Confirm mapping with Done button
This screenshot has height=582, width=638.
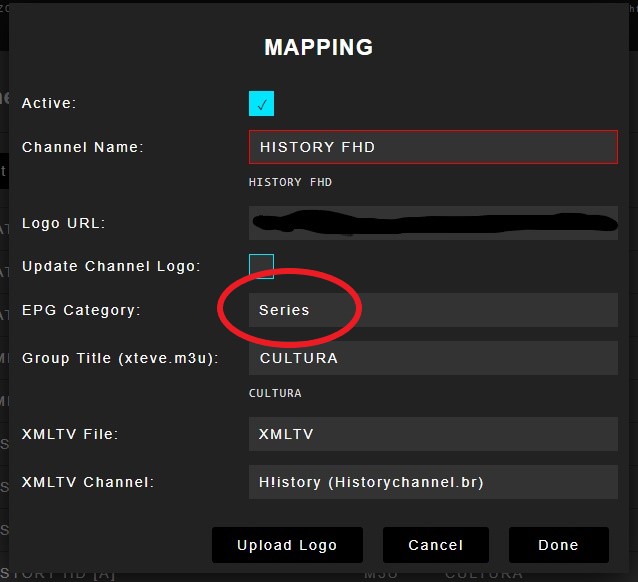tap(559, 545)
